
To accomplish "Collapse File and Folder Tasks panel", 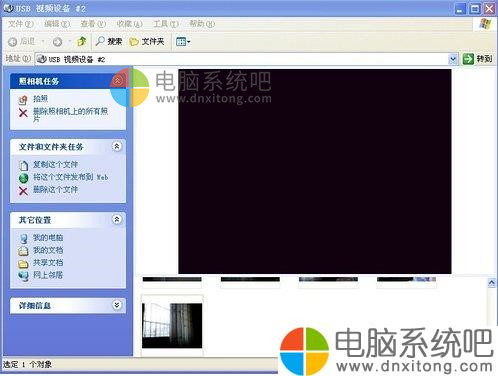I will coord(117,146).
